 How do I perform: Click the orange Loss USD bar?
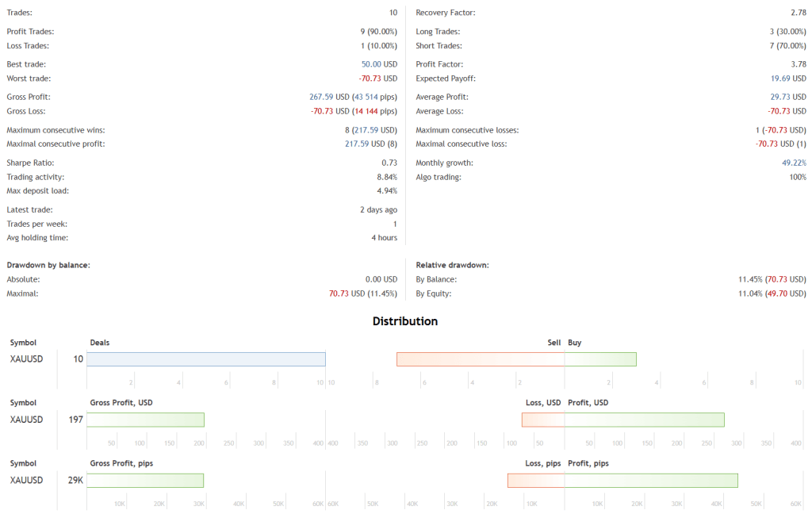pyautogui.click(x=543, y=420)
